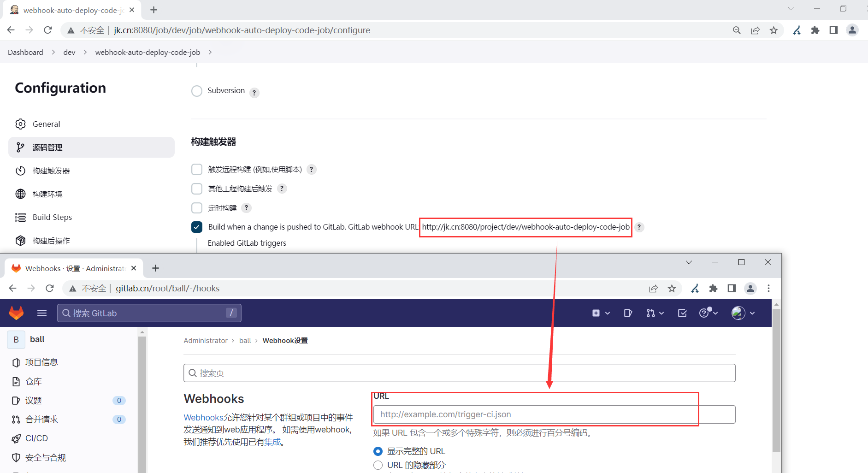Open tab search chevron in GitLab window
868x473 pixels.
point(689,262)
